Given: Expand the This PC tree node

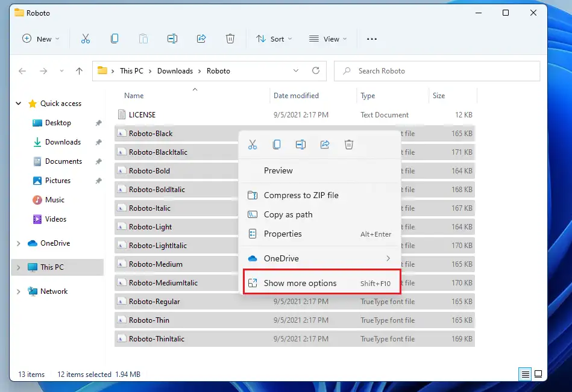Looking at the screenshot, I should 19,267.
